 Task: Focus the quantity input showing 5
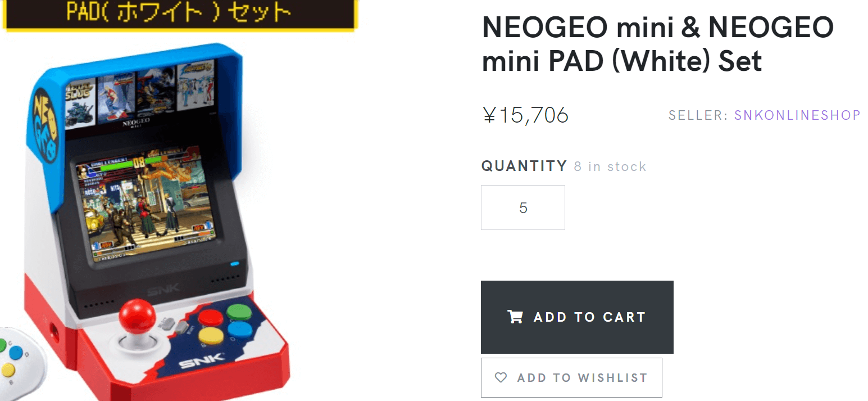tap(523, 208)
